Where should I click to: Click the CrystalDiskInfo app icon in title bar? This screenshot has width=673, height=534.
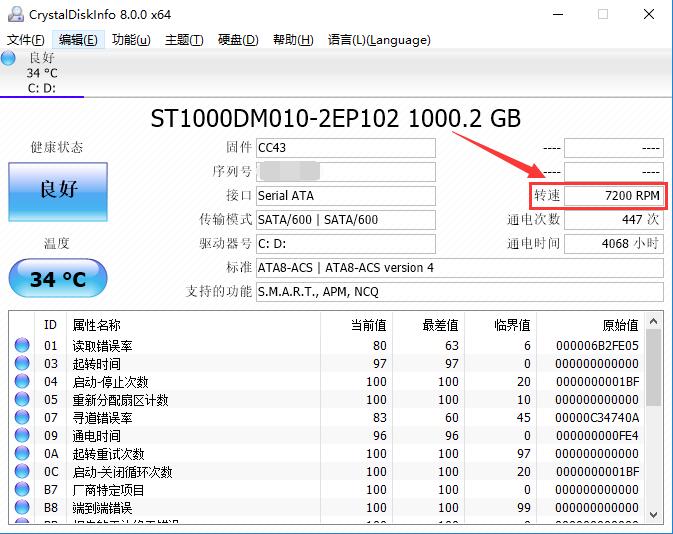[15, 14]
